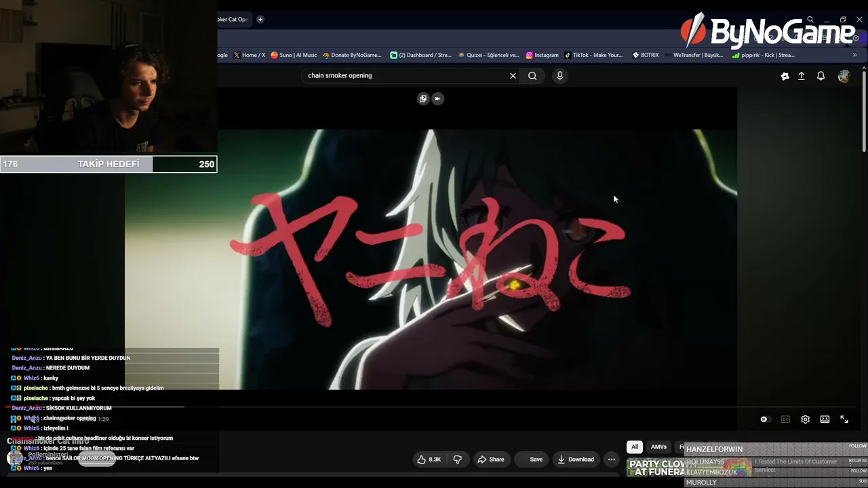
Task: Open the Donate ByNoGame bookmark
Action: pyautogui.click(x=352, y=55)
